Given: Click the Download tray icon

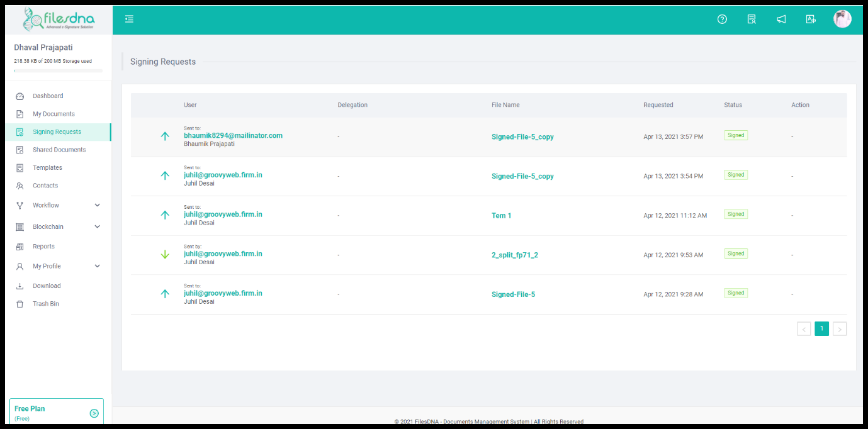Looking at the screenshot, I should [20, 286].
